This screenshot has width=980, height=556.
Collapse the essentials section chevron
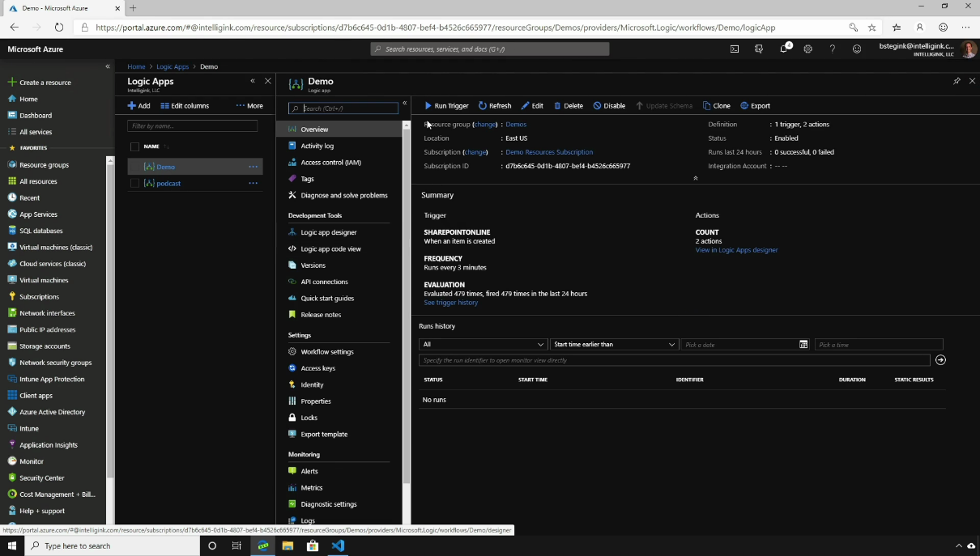tap(695, 178)
